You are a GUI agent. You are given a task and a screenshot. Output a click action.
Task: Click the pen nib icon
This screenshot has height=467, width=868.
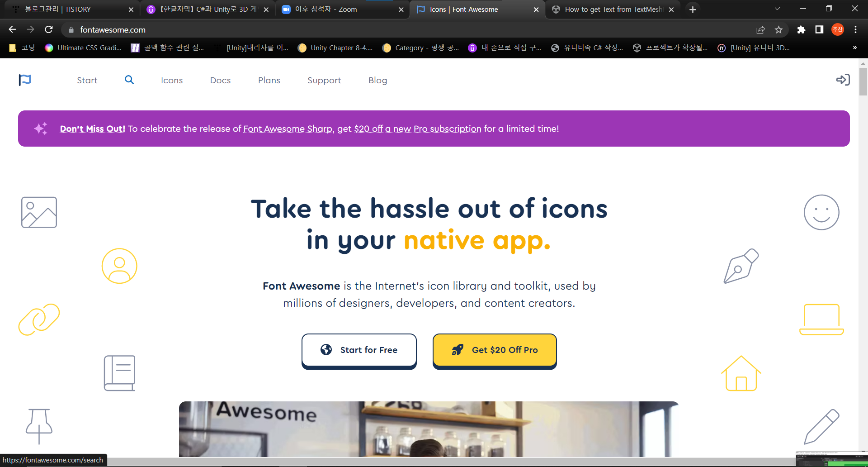pos(741,266)
